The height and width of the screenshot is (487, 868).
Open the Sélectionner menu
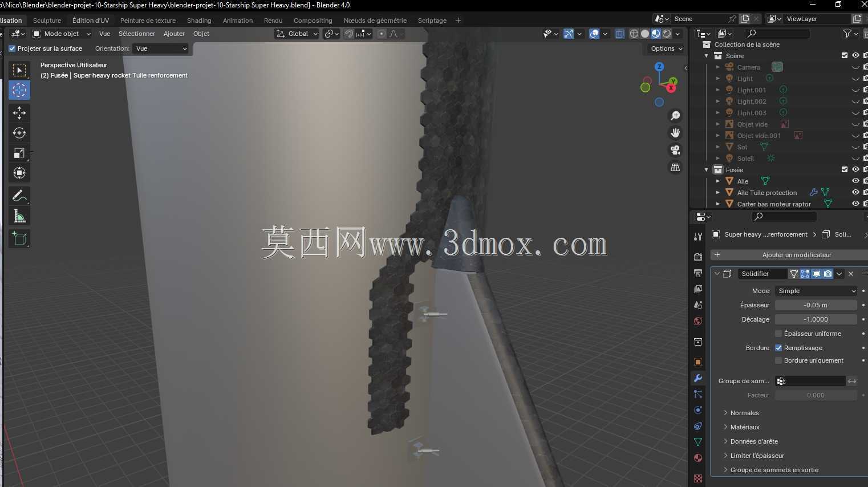pos(137,34)
